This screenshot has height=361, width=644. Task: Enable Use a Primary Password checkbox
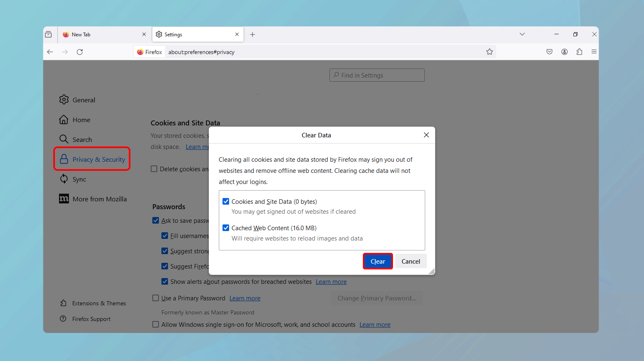(x=156, y=298)
